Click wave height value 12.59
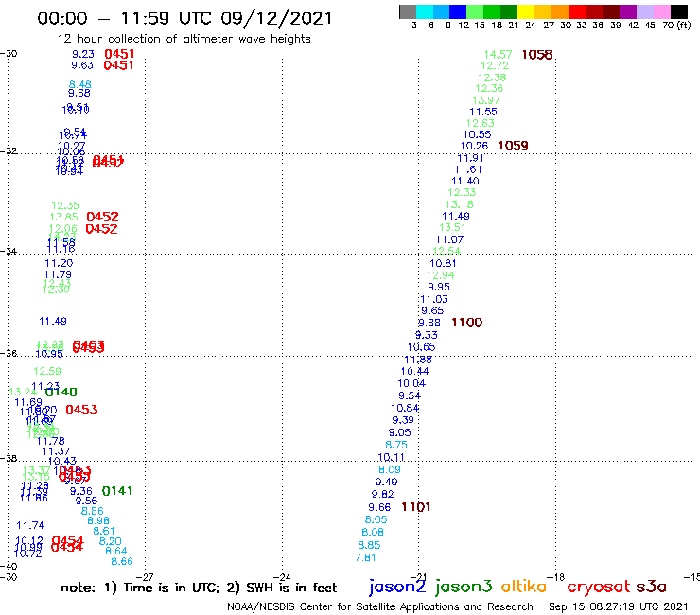 point(47,371)
